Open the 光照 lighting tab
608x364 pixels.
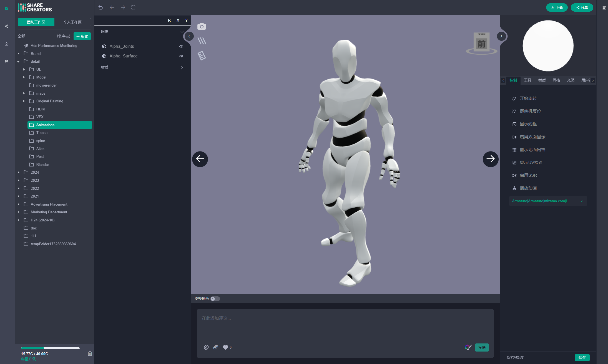(x=571, y=80)
